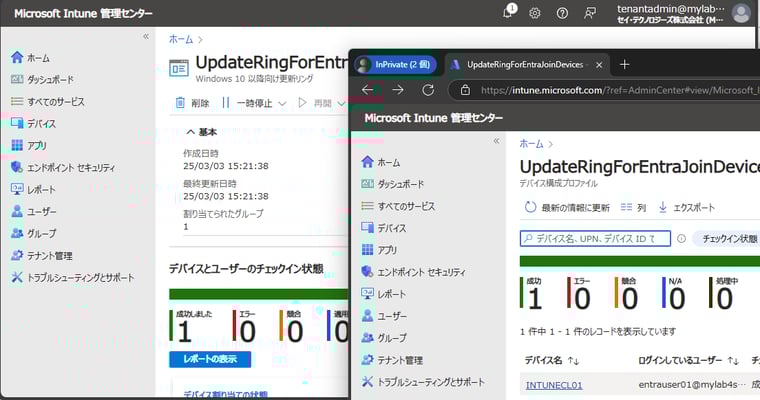The image size is (760, 400).
Task: Open 一時停止 dropdown in back window
Action: tap(254, 103)
